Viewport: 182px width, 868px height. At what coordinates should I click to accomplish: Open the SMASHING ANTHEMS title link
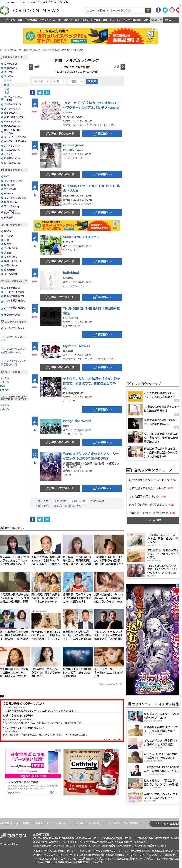click(x=81, y=237)
